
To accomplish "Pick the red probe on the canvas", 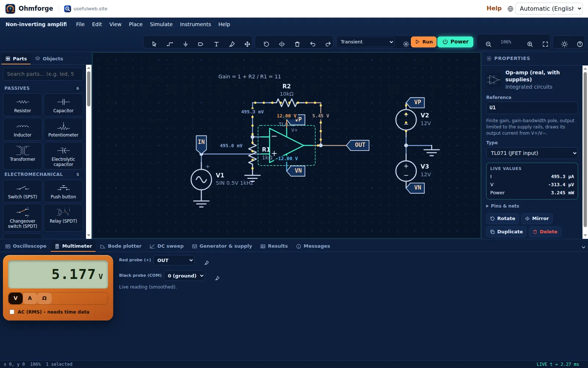I will [x=207, y=263].
